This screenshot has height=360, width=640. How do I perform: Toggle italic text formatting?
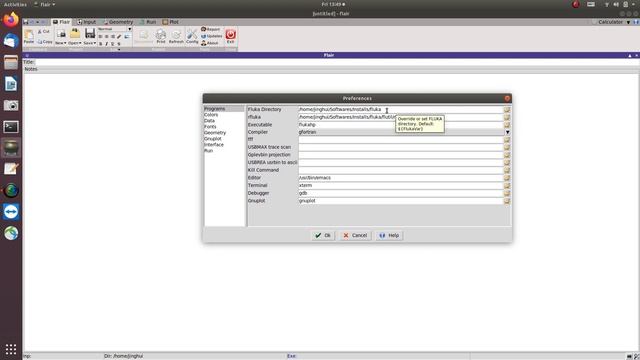(107, 44)
